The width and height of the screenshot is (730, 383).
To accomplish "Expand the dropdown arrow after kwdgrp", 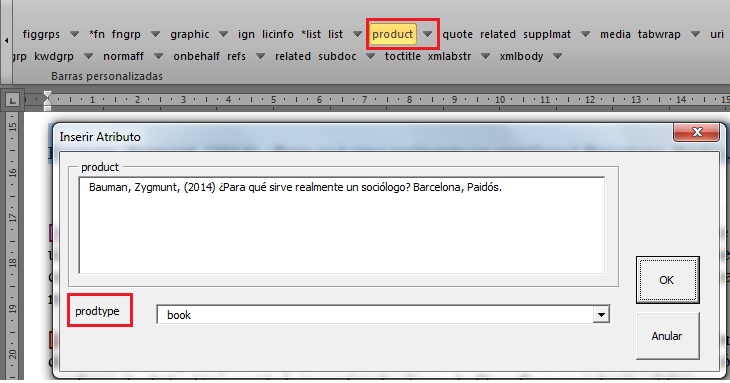I will (x=88, y=56).
